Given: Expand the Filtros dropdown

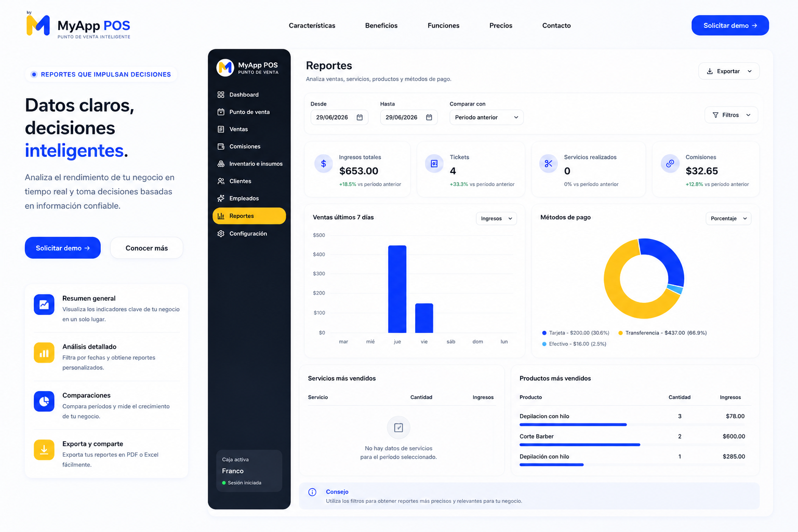Looking at the screenshot, I should 731,115.
